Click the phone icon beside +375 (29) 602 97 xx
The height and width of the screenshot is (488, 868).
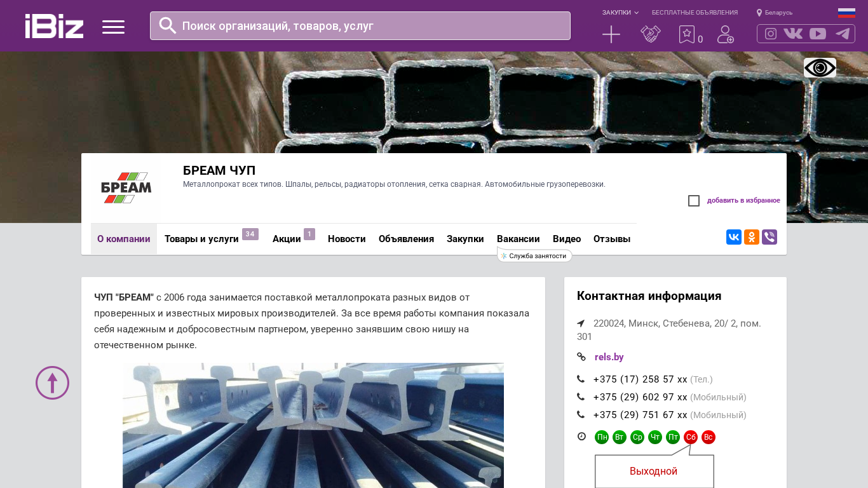581,397
